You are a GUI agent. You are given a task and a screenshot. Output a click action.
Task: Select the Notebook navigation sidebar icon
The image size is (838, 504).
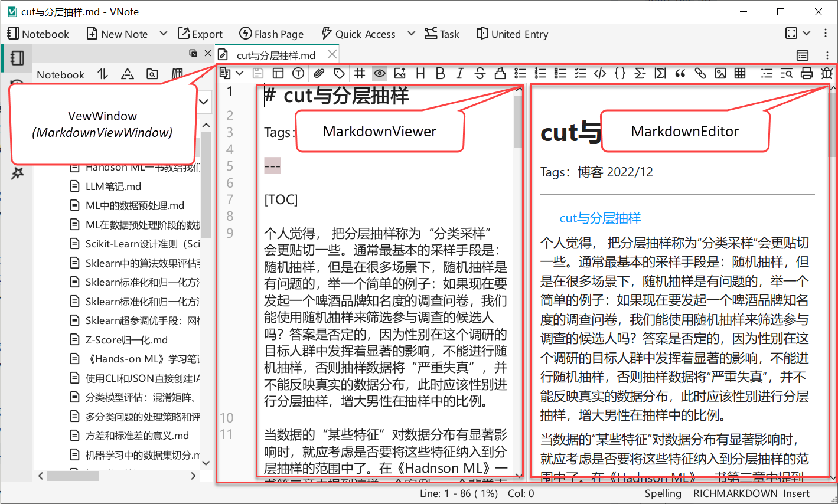click(17, 57)
